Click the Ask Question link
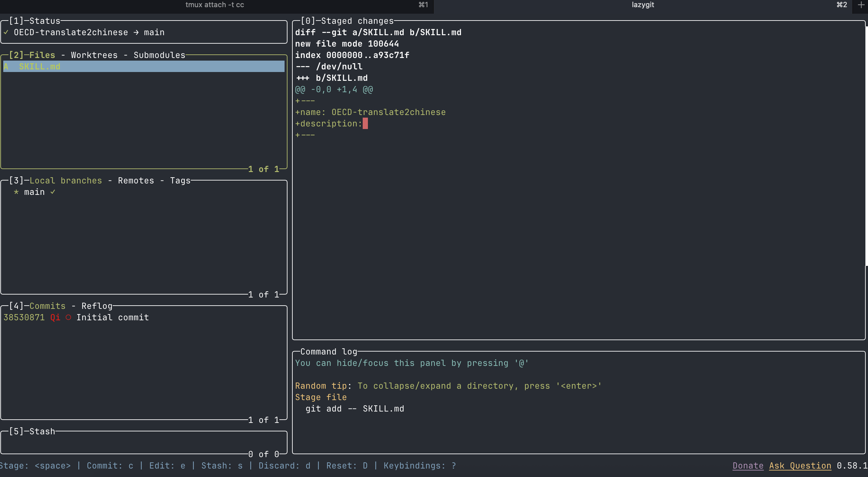 tap(800, 466)
